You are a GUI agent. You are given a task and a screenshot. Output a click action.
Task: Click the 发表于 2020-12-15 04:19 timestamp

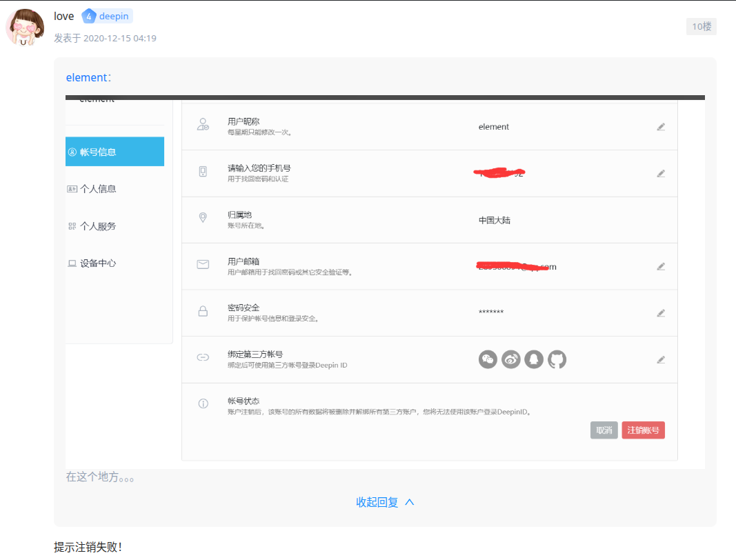(x=105, y=38)
